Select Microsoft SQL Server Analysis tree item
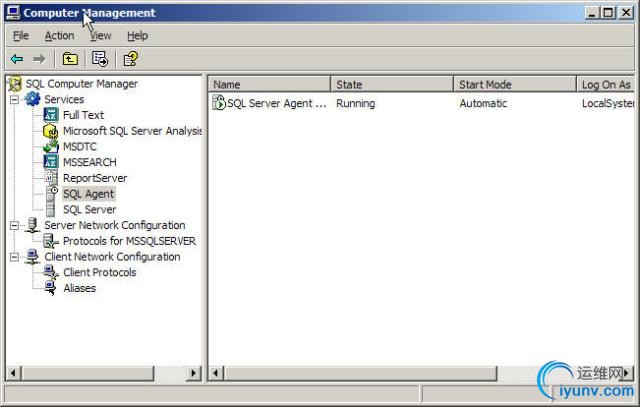Screen dimensions: 640x407 coord(132,131)
